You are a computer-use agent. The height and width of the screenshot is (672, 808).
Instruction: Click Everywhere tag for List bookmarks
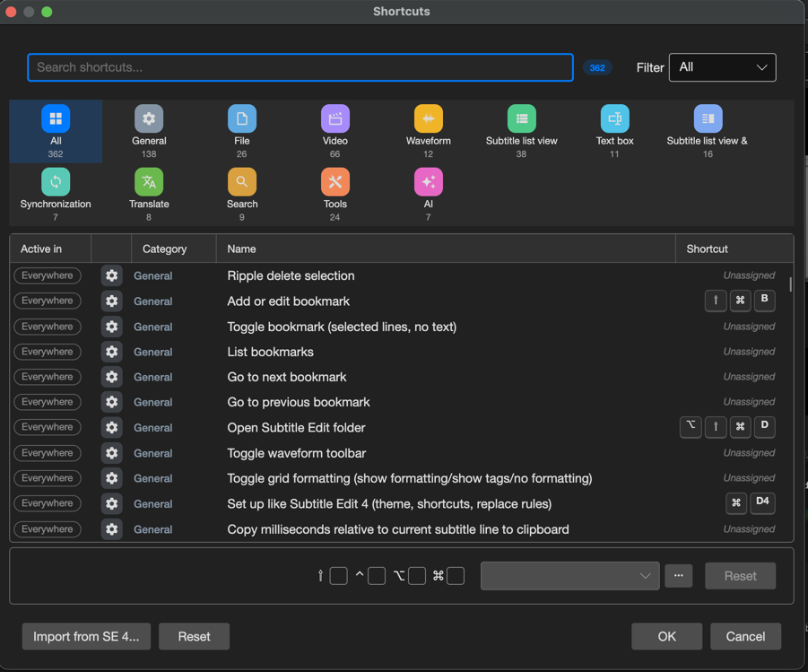pos(48,352)
